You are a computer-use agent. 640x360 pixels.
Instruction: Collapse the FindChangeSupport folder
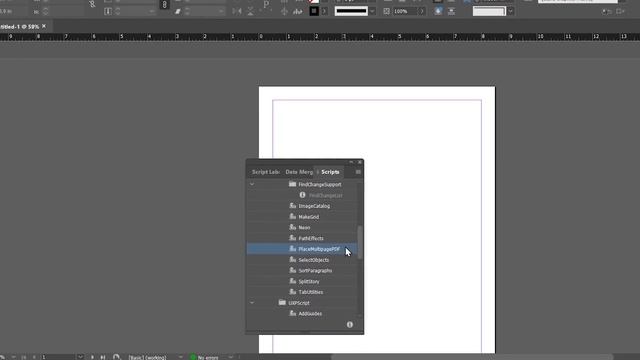pos(252,184)
